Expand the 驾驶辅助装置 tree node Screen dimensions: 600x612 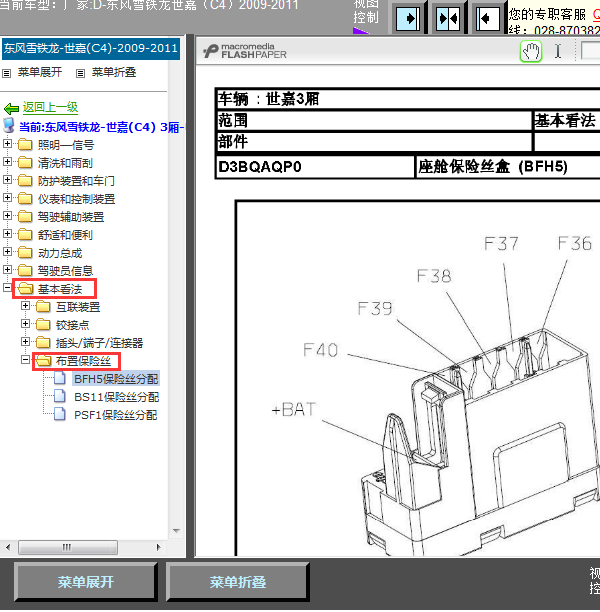(x=7, y=215)
